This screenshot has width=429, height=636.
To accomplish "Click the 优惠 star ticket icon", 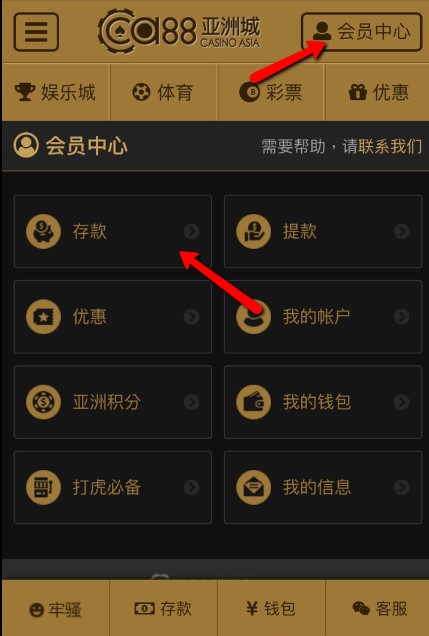I will coord(43,317).
